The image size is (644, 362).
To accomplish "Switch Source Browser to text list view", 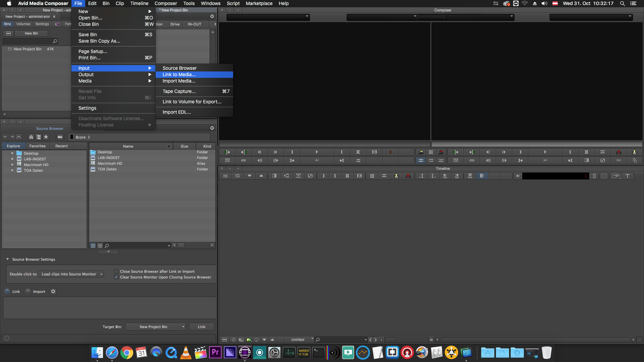I will pyautogui.click(x=93, y=246).
